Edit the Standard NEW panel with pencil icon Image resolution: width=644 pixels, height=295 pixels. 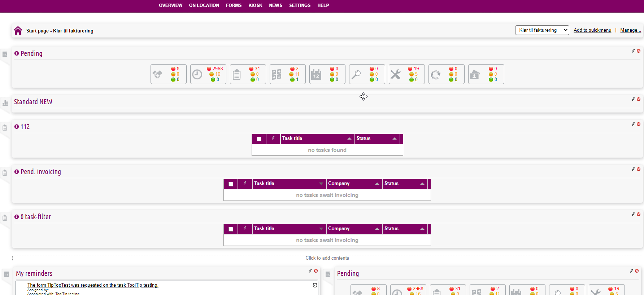[633, 99]
